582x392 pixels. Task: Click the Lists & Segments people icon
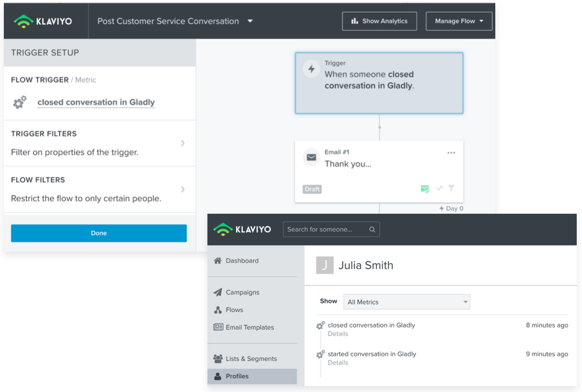(x=218, y=358)
